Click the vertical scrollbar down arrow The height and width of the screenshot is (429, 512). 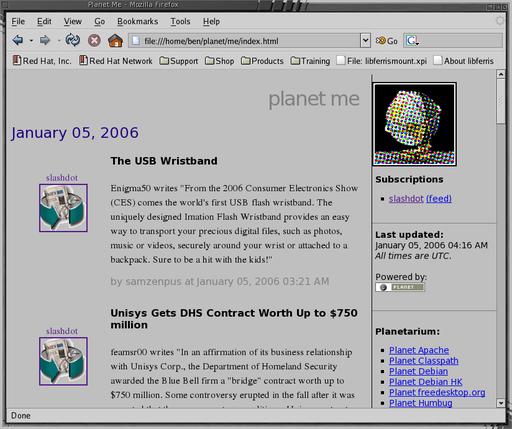point(501,403)
